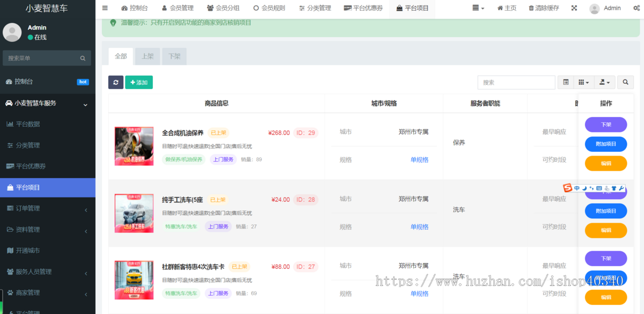Click 已上架 status badge of 全合成机油保养
This screenshot has height=314, width=644.
218,133
